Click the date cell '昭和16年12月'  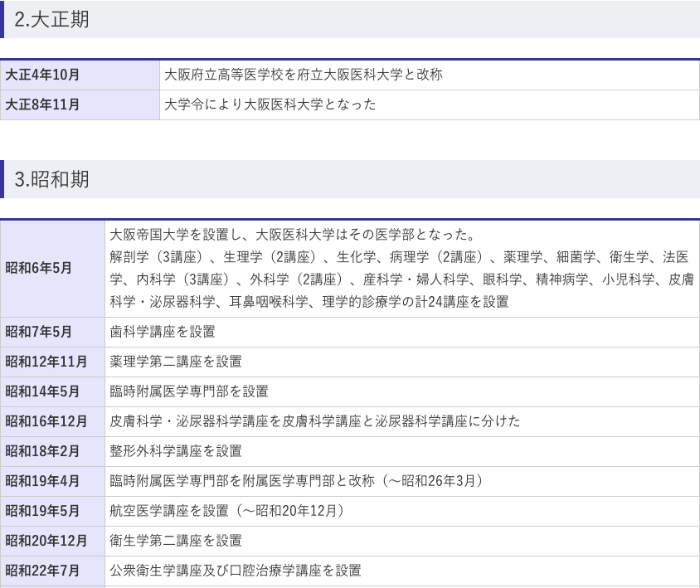[x=53, y=422]
